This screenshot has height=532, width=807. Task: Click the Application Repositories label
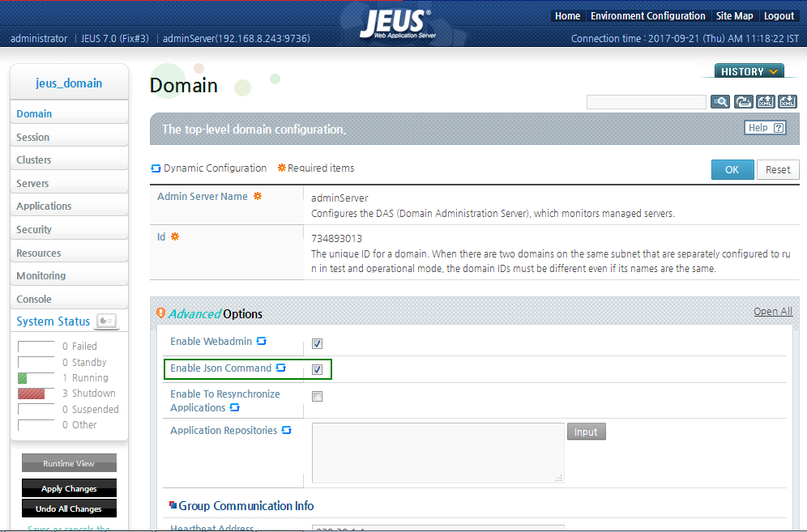pyautogui.click(x=224, y=430)
